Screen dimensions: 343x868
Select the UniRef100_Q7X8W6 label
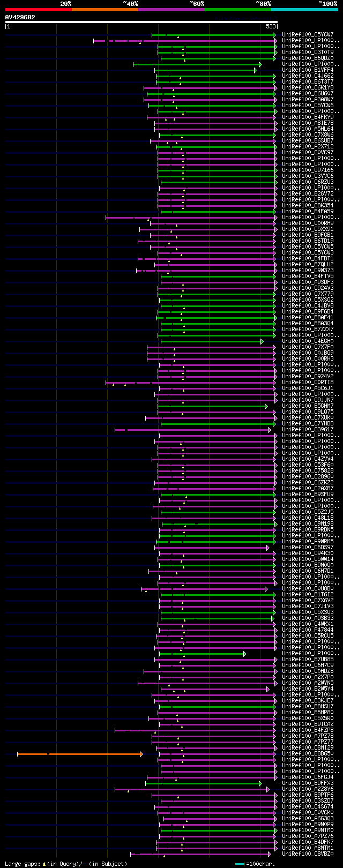tap(308, 134)
